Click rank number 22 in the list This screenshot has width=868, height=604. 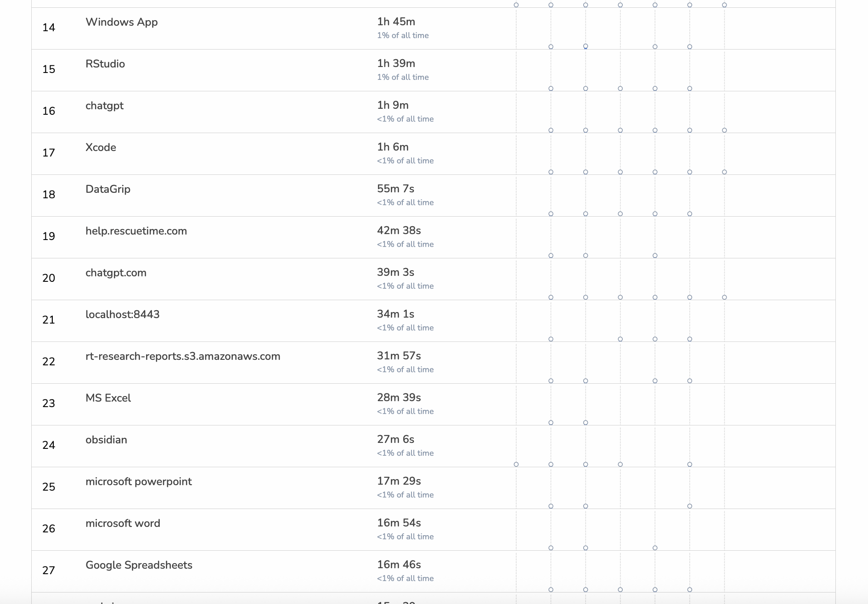[49, 362]
